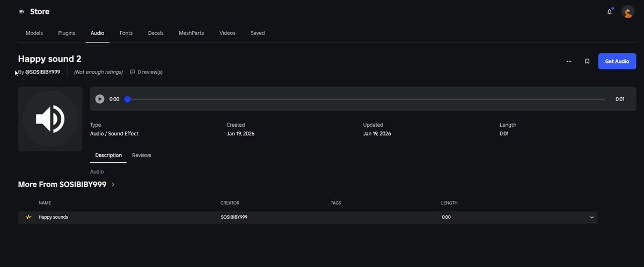This screenshot has width=644, height=267.
Task: Open the notifications bell
Action: coord(610,11)
